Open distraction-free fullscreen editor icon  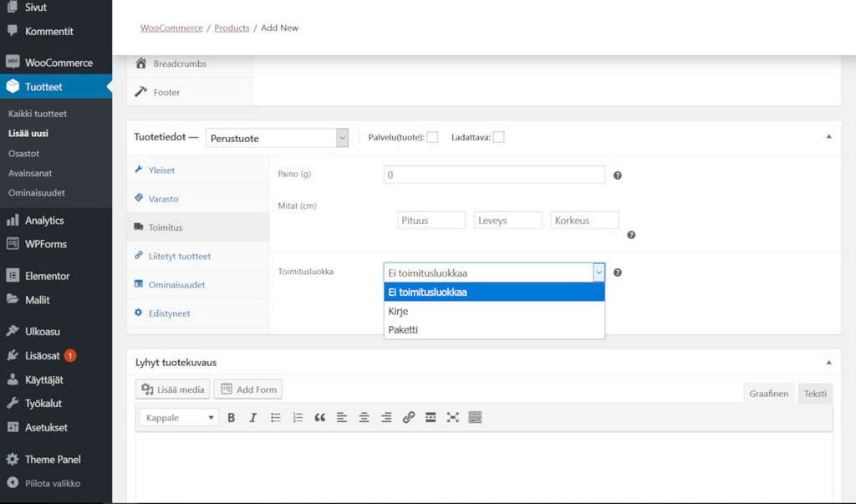pos(452,418)
